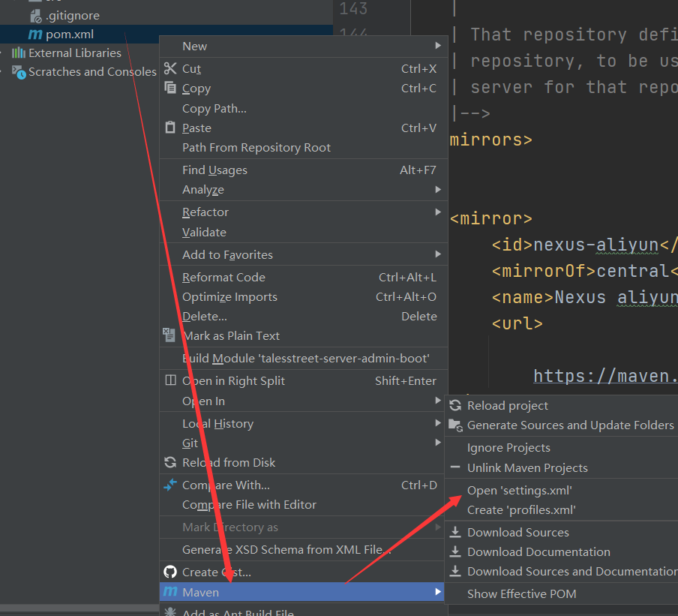The image size is (678, 616).
Task: Select .gitignore in project tree
Action: pyautogui.click(x=73, y=16)
